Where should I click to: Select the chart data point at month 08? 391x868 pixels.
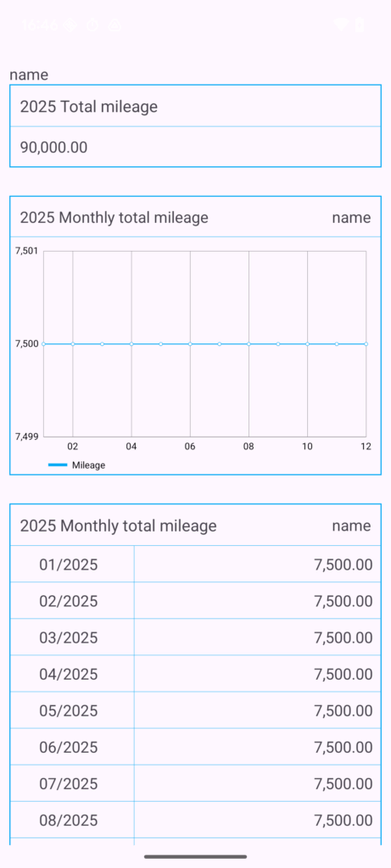[249, 344]
